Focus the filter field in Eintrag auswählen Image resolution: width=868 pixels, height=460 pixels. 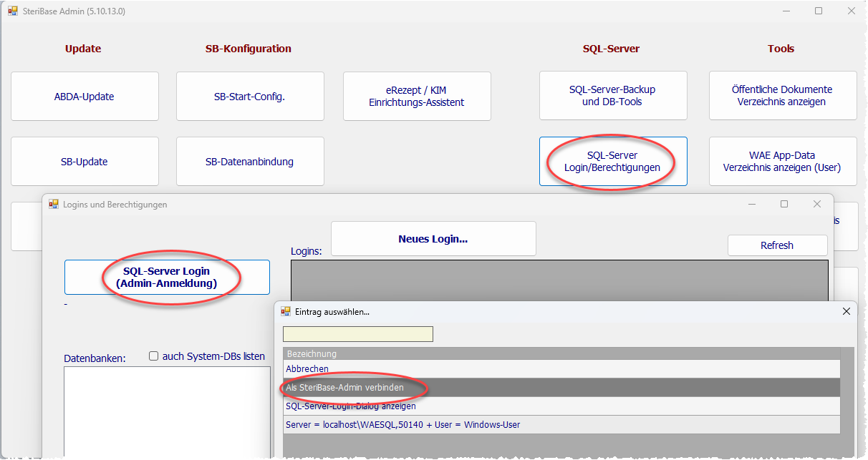pyautogui.click(x=358, y=334)
